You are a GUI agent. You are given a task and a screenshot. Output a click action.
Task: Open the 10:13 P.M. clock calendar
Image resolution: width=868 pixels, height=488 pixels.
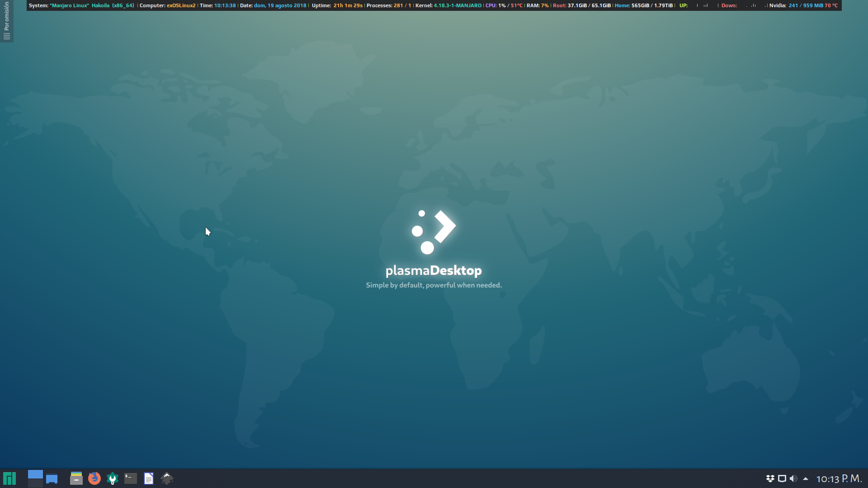coord(839,479)
